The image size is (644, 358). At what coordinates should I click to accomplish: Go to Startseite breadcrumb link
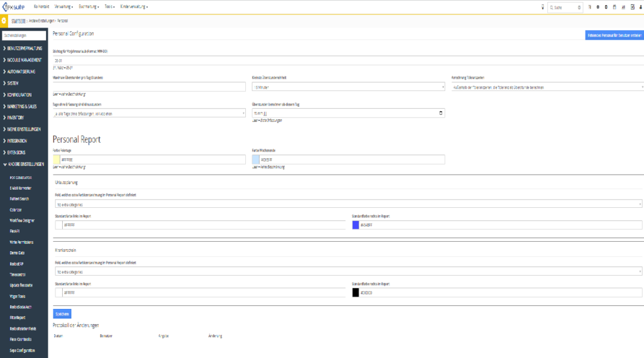(x=18, y=21)
